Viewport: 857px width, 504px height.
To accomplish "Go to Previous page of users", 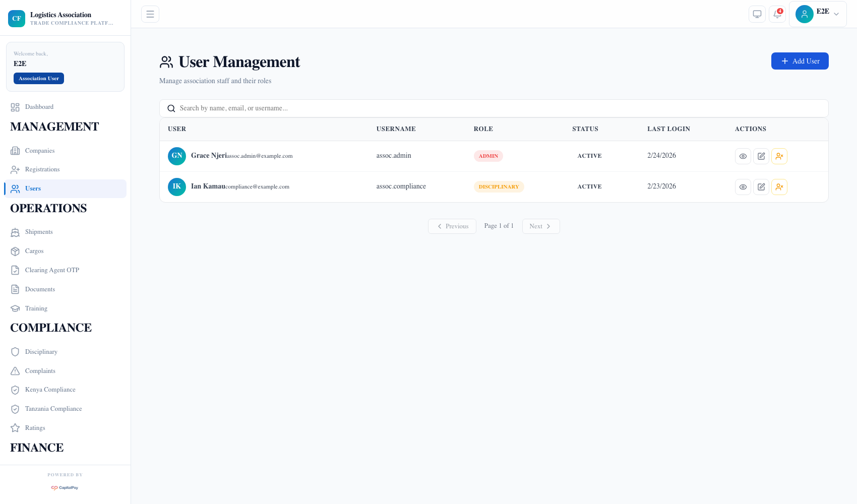I will [x=452, y=226].
